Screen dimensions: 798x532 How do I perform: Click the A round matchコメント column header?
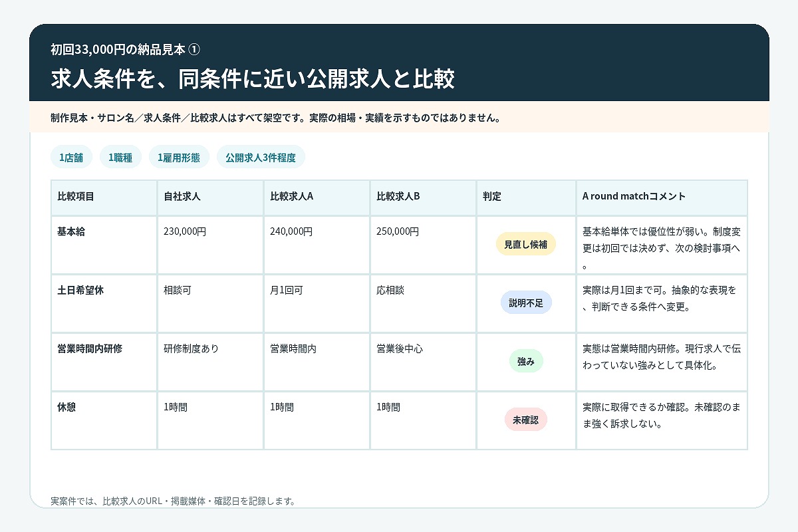[662, 197]
